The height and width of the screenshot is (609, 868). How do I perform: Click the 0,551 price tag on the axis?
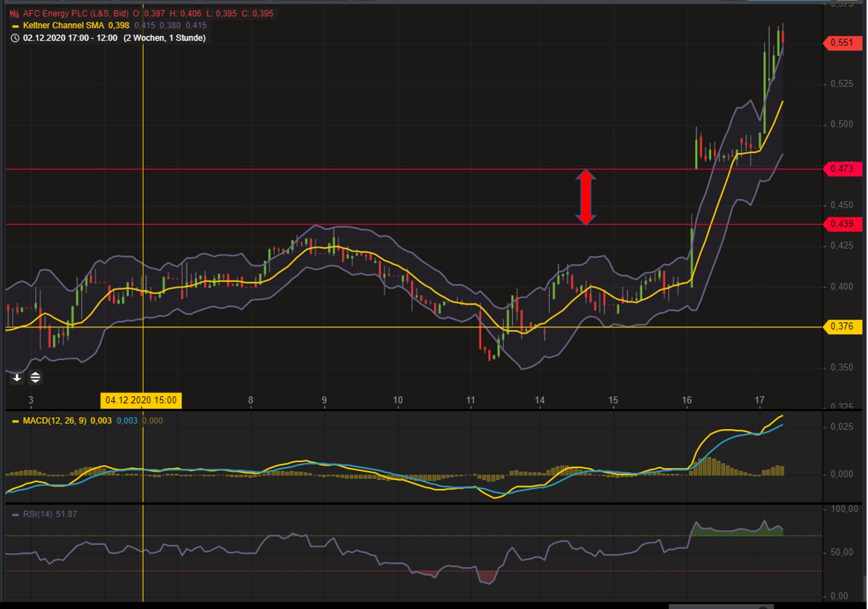coord(842,43)
